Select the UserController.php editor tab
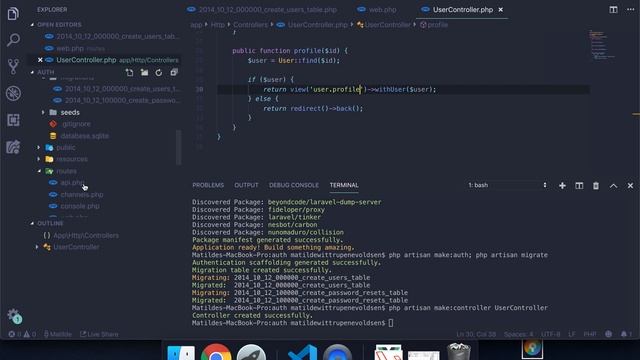This screenshot has height=360, width=640. pyautogui.click(x=462, y=9)
